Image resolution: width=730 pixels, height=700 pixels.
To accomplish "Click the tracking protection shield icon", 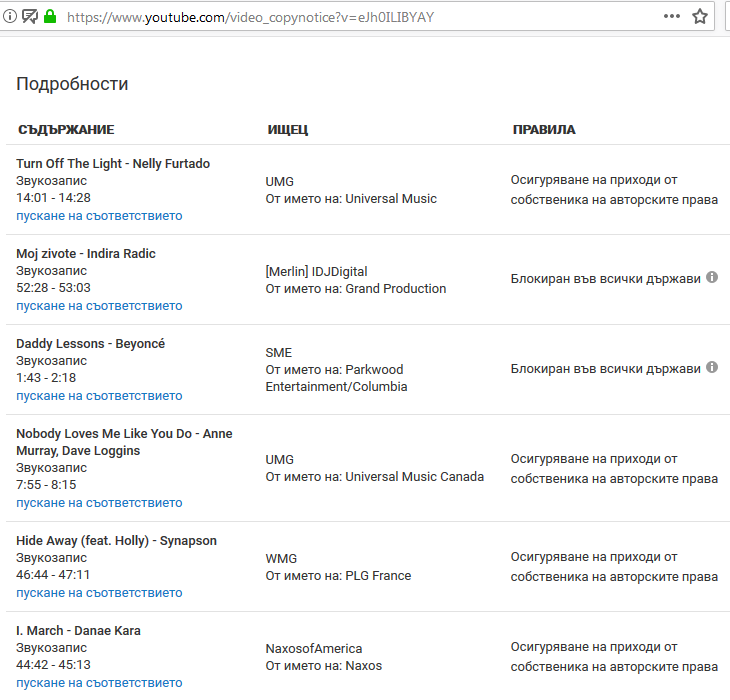I will click(x=30, y=17).
